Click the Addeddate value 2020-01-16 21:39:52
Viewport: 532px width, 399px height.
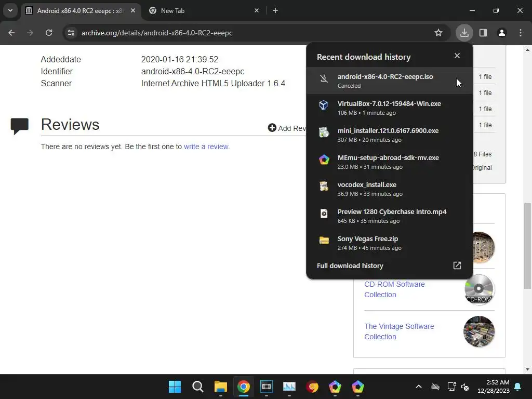pos(179,59)
